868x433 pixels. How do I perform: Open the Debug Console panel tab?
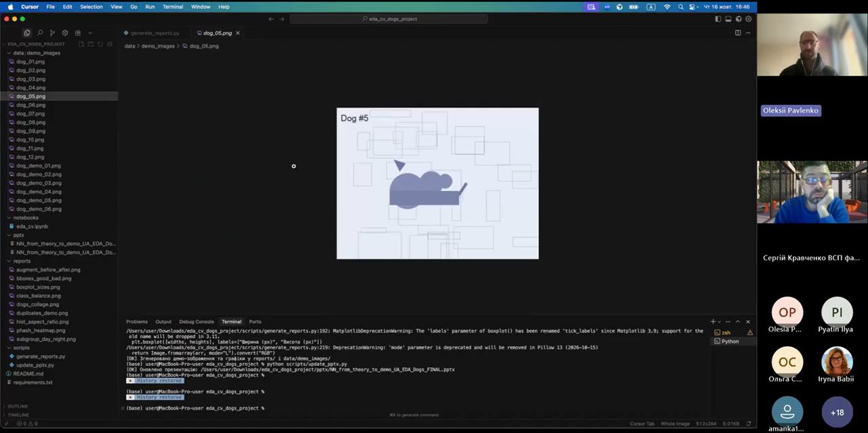pyautogui.click(x=197, y=322)
